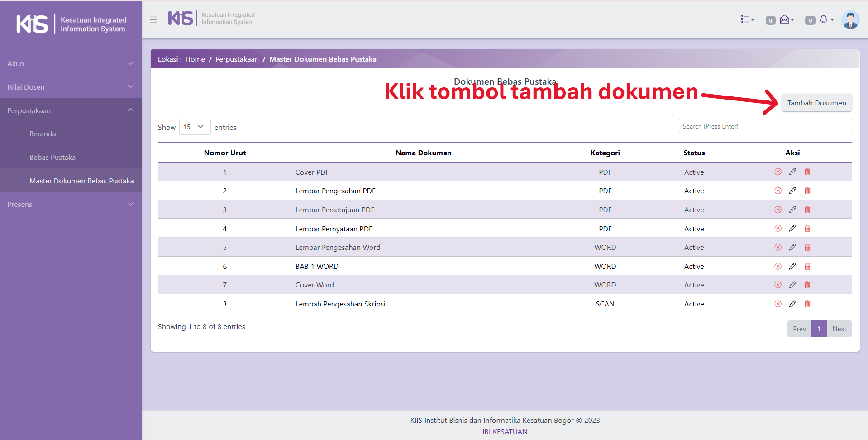Click the document search input field
The image size is (868, 440).
click(765, 126)
